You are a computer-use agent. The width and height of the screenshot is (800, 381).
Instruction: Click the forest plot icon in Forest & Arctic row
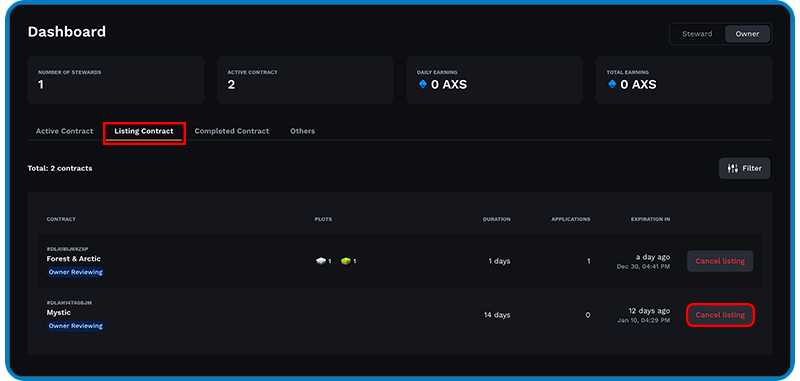click(x=346, y=261)
